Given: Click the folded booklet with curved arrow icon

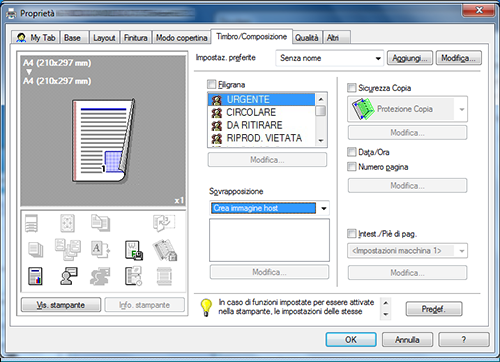Looking at the screenshot, I should (164, 223).
